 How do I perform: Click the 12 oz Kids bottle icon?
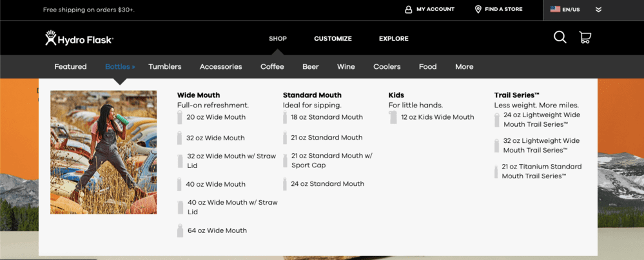coord(393,117)
